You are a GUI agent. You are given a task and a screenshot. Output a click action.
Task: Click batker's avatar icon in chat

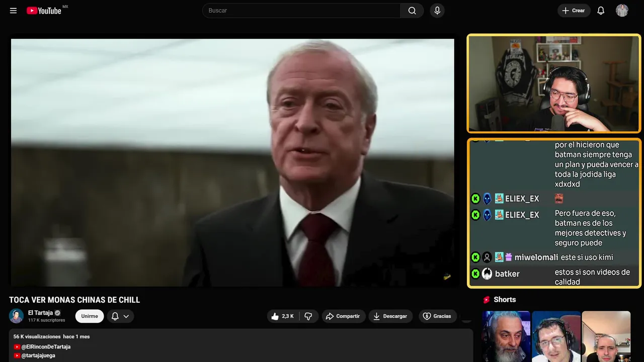coord(487,274)
